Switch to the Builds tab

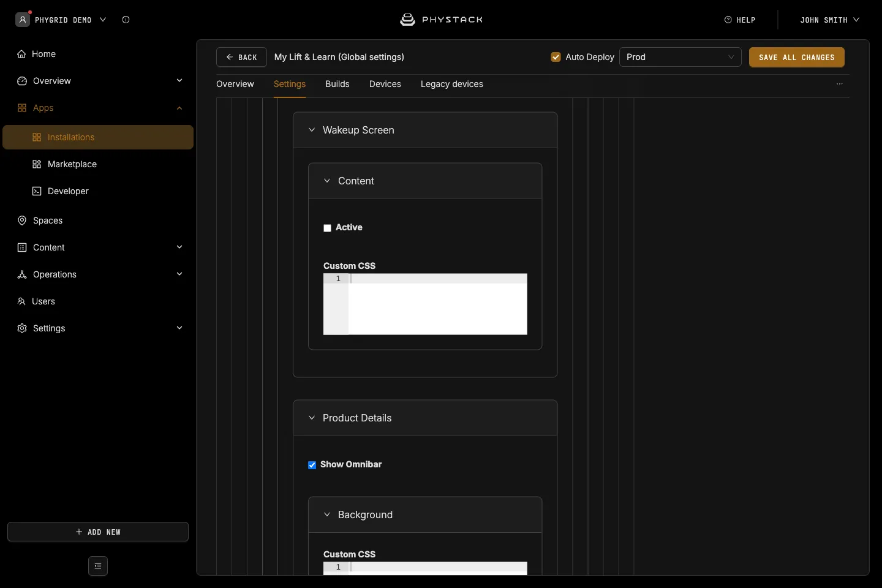337,84
